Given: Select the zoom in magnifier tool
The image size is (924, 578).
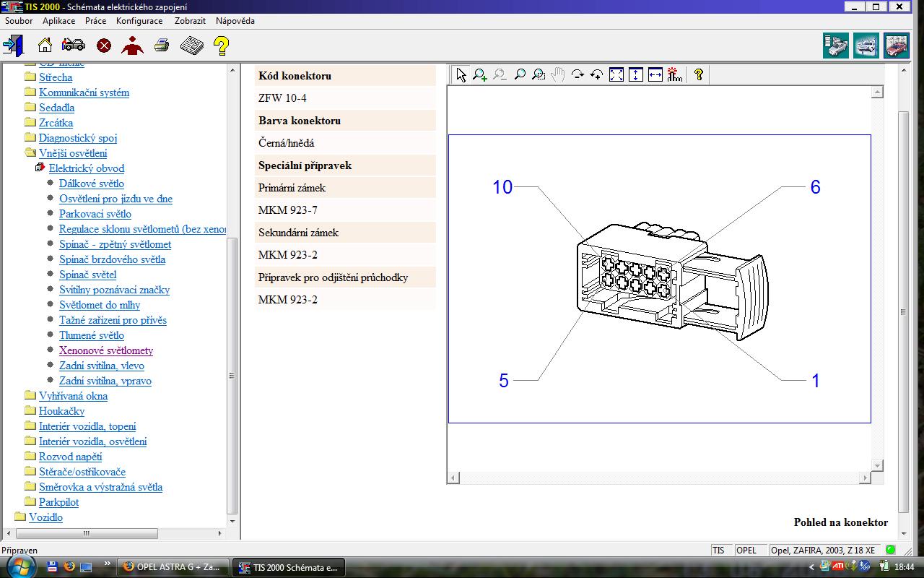Looking at the screenshot, I should 480,74.
